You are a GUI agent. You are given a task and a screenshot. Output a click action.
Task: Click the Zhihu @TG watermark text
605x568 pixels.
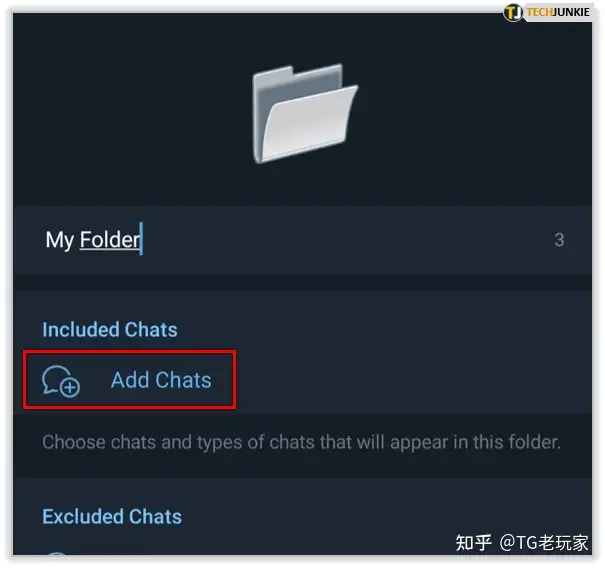coord(522,543)
